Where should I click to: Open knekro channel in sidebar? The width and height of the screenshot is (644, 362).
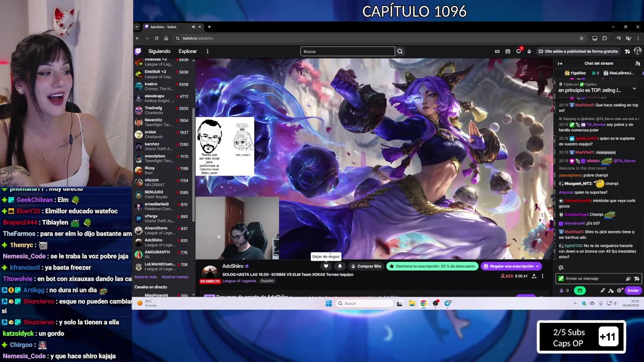(x=162, y=86)
